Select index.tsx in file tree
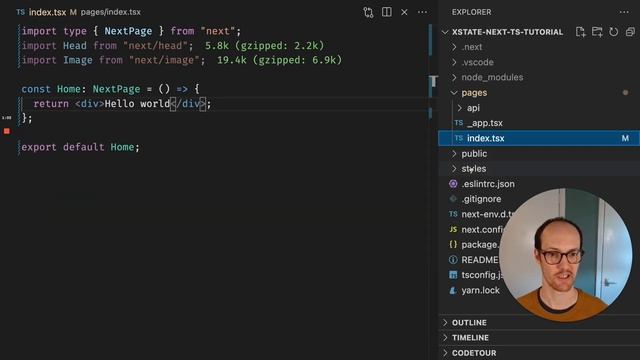Image resolution: width=640 pixels, height=360 pixels. (539, 138)
